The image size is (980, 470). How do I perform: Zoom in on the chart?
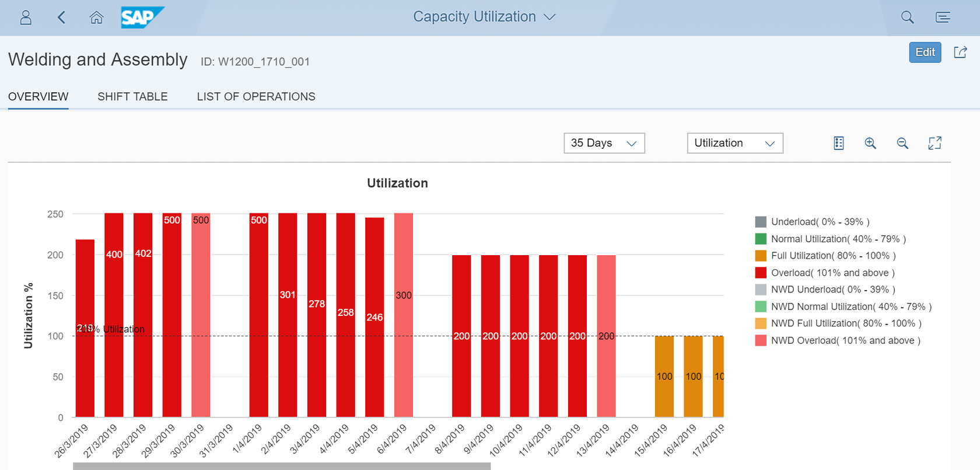tap(870, 143)
